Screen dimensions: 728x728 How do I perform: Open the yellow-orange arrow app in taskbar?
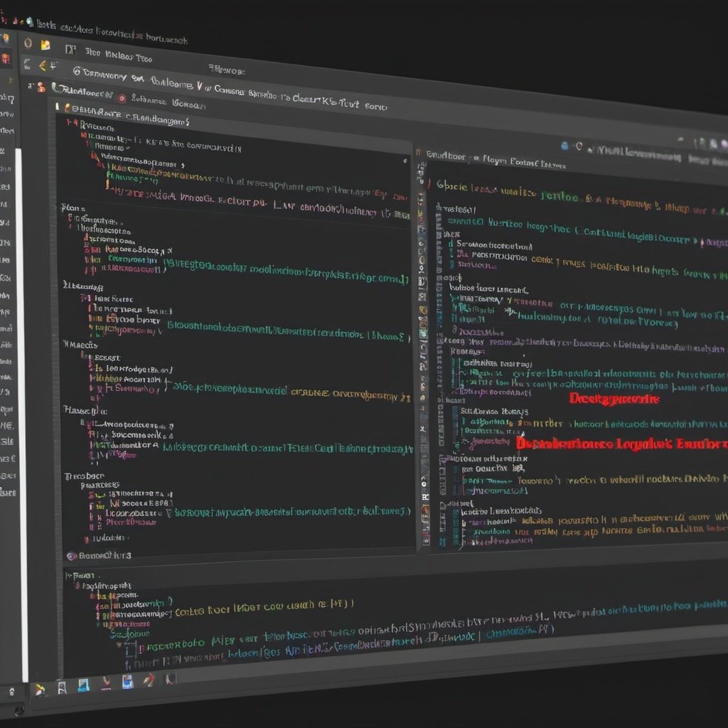(x=41, y=690)
